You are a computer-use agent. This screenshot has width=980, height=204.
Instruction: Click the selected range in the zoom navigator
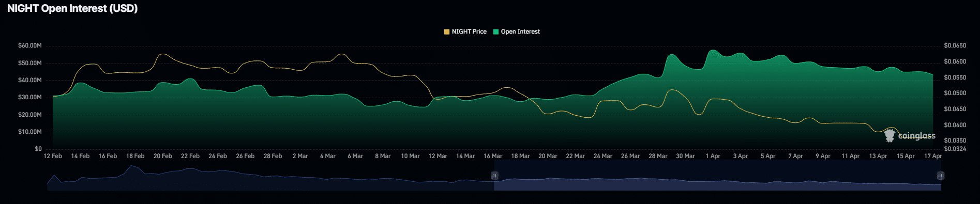[x=717, y=176]
